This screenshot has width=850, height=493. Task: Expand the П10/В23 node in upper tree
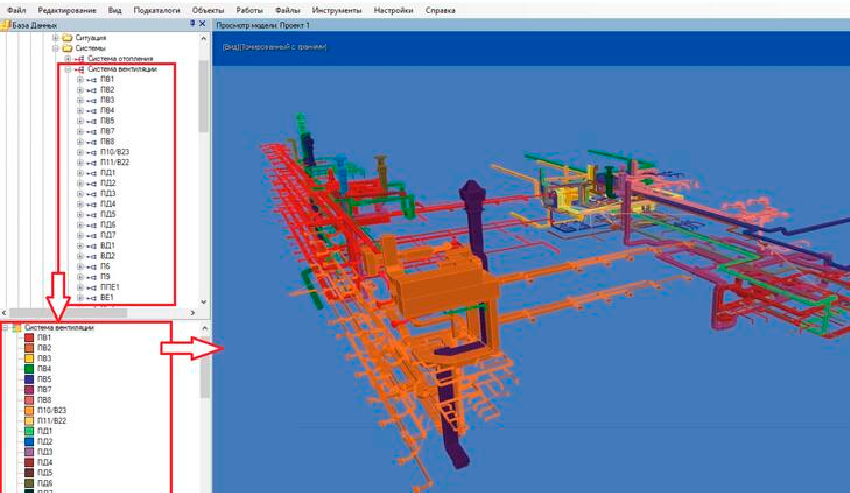[80, 152]
